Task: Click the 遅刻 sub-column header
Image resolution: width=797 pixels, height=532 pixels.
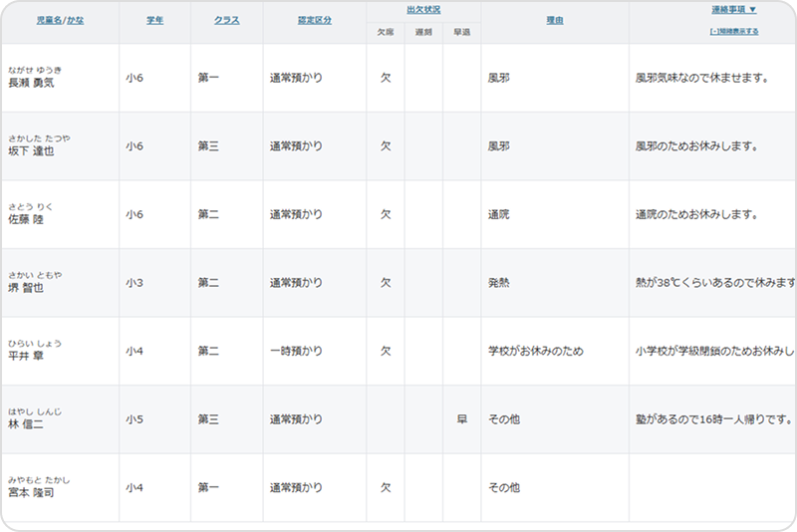Action: [423, 32]
